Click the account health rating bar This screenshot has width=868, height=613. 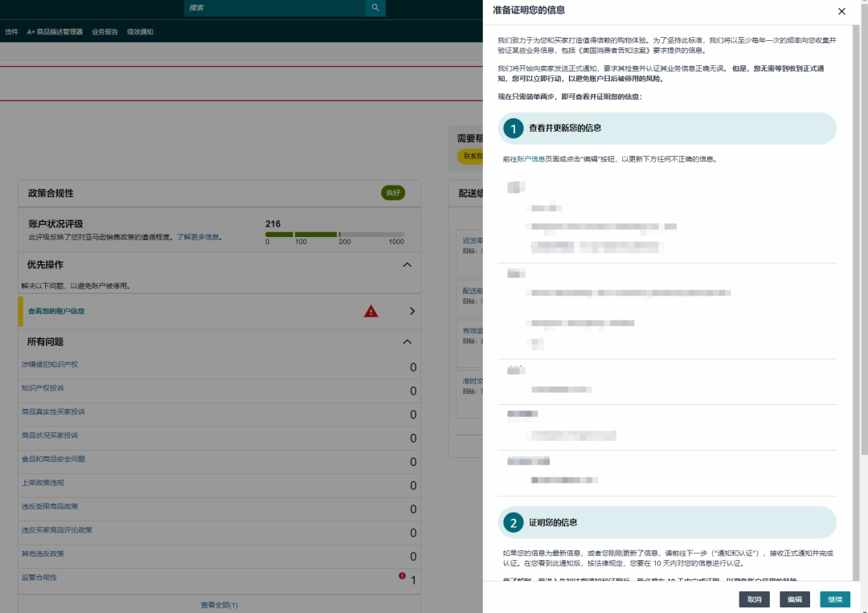coord(334,235)
